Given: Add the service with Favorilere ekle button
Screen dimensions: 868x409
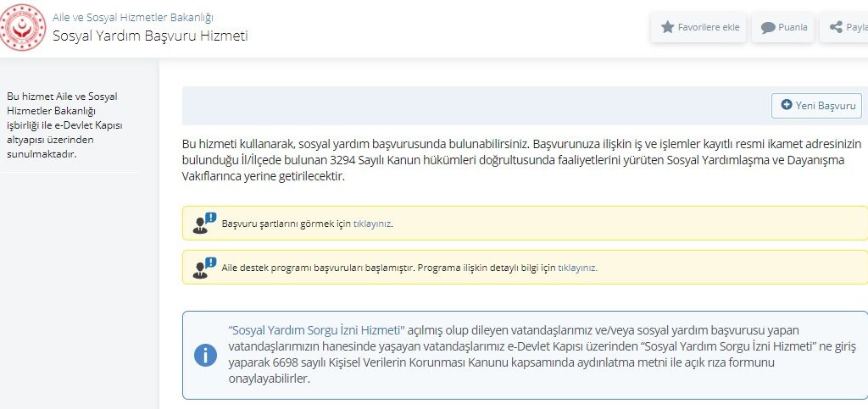Looking at the screenshot, I should (x=698, y=27).
